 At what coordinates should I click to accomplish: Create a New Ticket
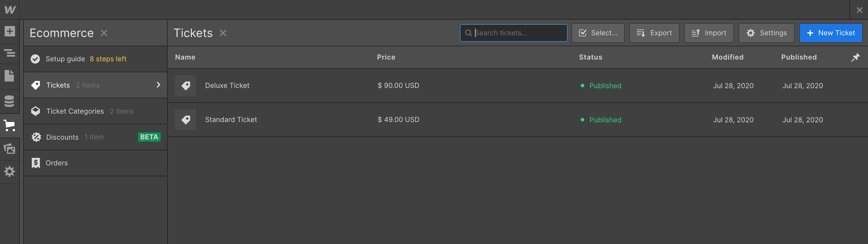click(x=831, y=33)
